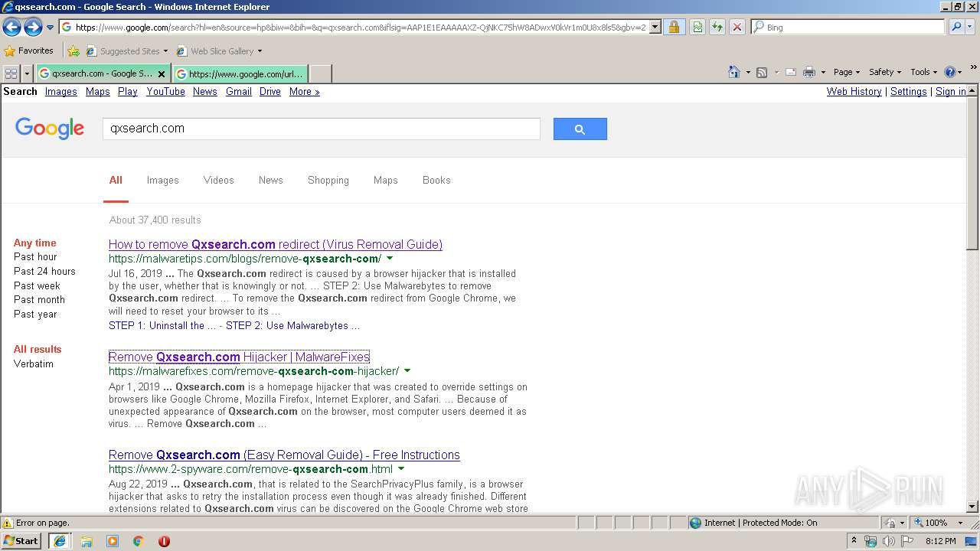The width and height of the screenshot is (980, 551).
Task: Open Windows Media Player taskbar icon
Action: (x=113, y=541)
